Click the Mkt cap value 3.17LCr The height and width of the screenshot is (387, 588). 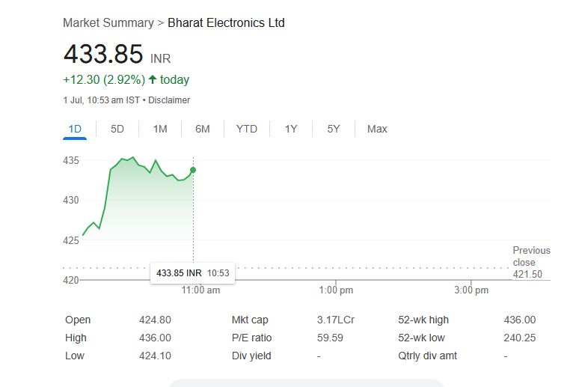336,320
